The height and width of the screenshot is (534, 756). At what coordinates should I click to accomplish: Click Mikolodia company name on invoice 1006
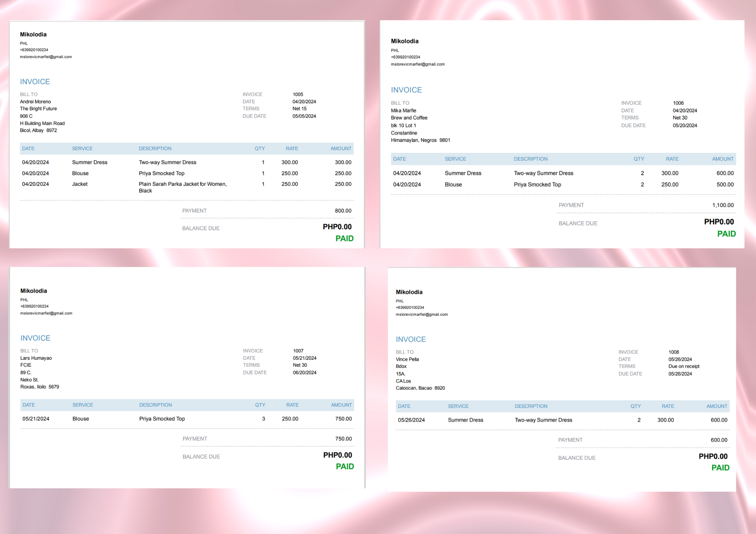click(404, 41)
